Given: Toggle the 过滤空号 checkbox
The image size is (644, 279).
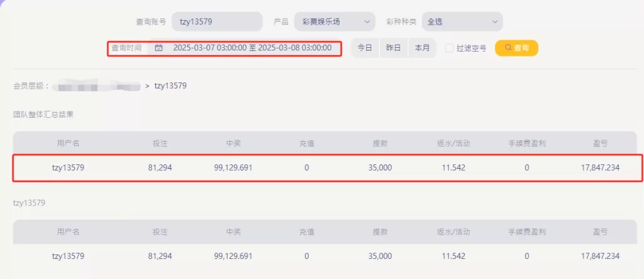Looking at the screenshot, I should coord(450,48).
